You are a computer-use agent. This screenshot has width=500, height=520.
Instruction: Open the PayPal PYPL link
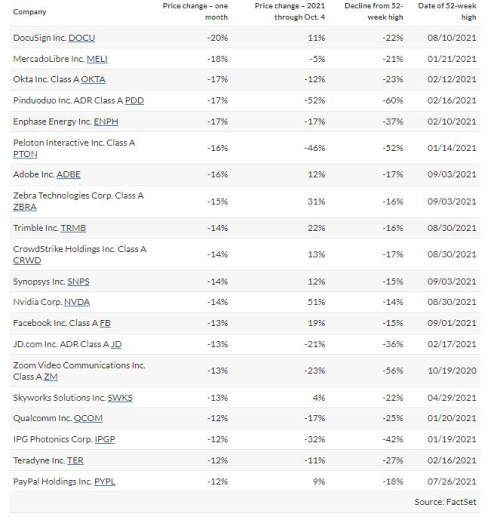tap(105, 482)
